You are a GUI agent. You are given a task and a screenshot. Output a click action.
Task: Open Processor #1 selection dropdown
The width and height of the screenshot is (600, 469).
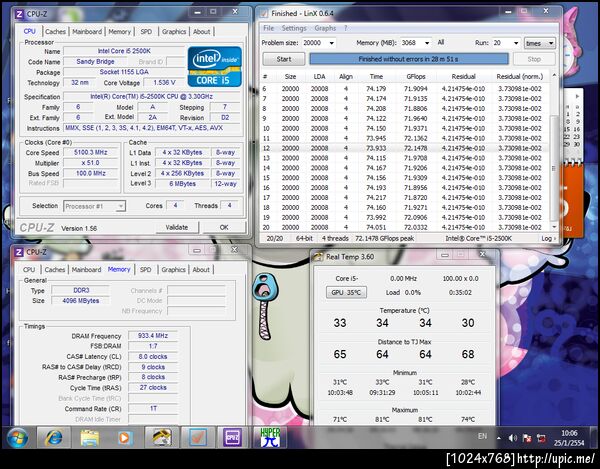click(95, 206)
